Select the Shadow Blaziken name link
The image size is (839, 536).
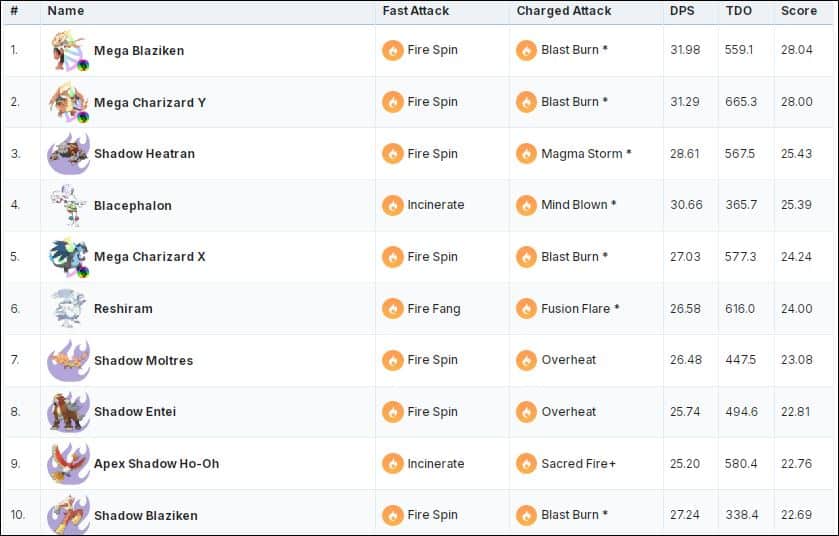[145, 516]
